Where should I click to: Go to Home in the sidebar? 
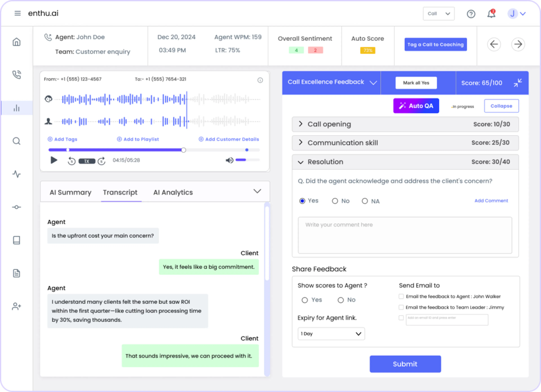(16, 42)
